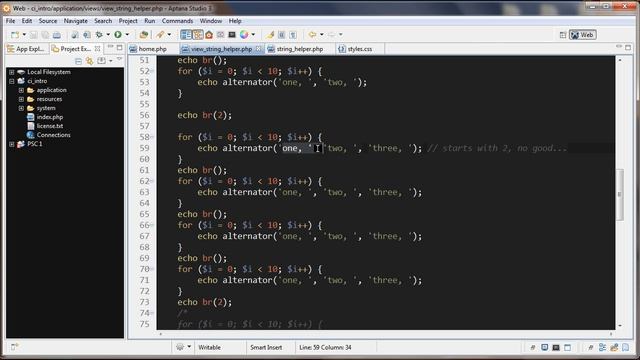Image resolution: width=640 pixels, height=360 pixels.
Task: Click the Line 59 Column 34 status entry
Action: (325, 347)
